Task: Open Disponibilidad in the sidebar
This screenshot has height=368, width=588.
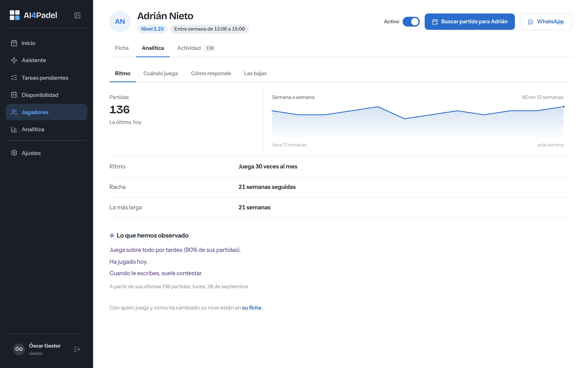Action: [x=46, y=95]
